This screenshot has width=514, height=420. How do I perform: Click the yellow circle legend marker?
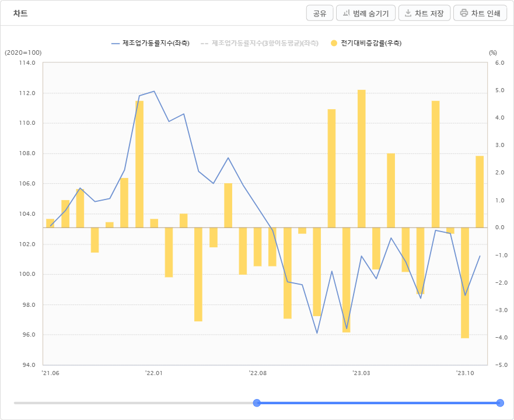334,43
